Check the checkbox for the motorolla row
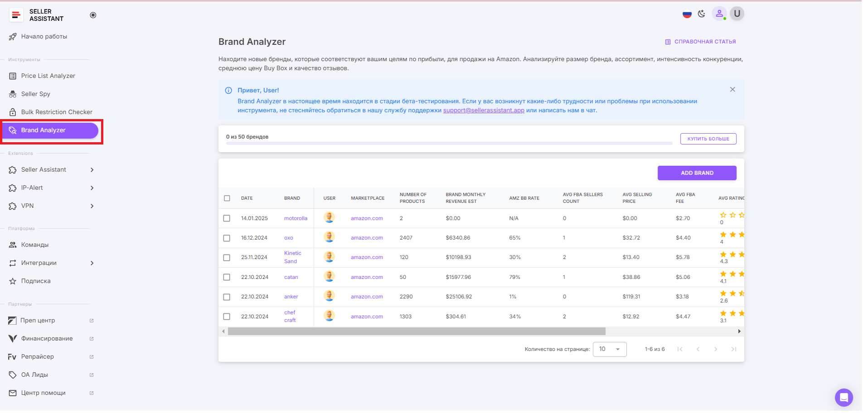This screenshot has width=868, height=413. (227, 218)
